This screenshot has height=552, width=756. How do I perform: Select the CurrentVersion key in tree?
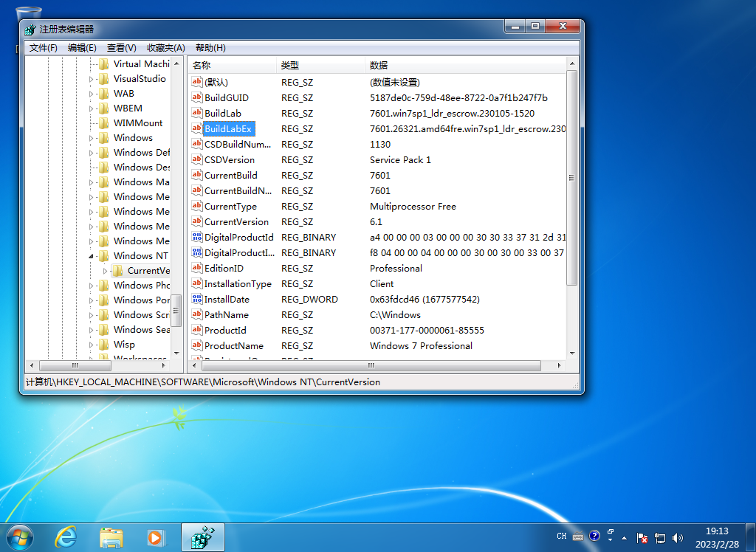(148, 270)
